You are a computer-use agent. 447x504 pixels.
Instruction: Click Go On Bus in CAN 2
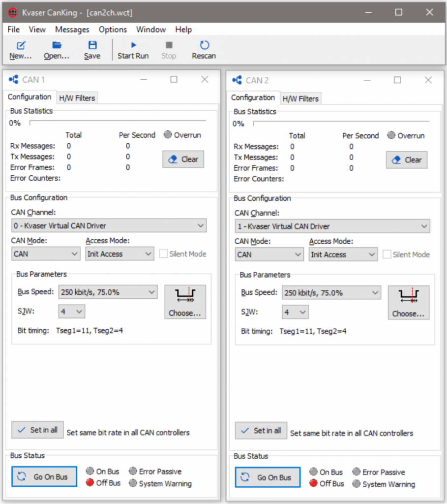(x=267, y=477)
